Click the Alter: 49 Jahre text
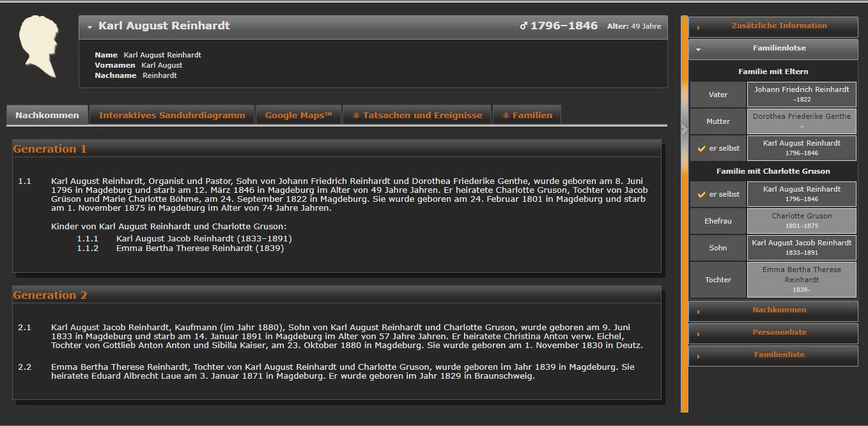868x426 pixels. tap(633, 27)
